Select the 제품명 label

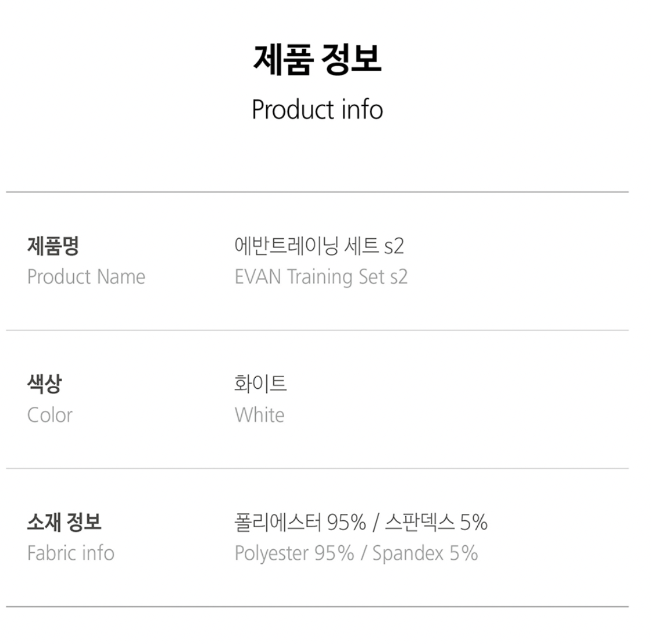[53, 246]
